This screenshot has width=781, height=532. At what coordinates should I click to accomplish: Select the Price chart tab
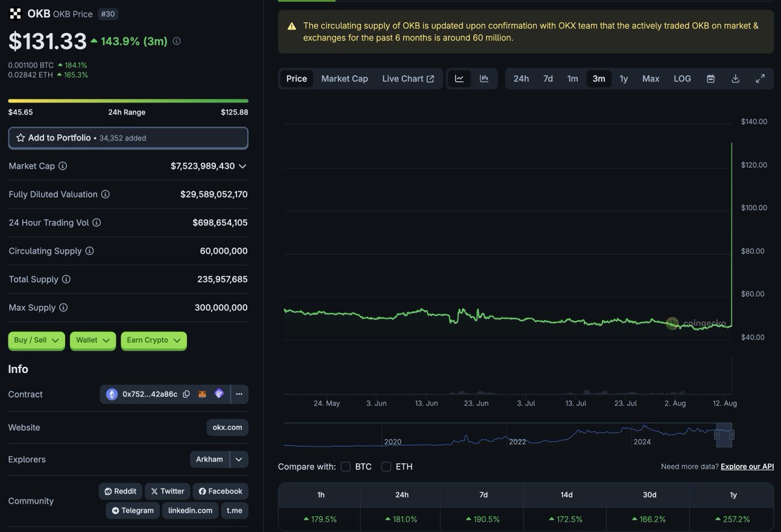[297, 79]
